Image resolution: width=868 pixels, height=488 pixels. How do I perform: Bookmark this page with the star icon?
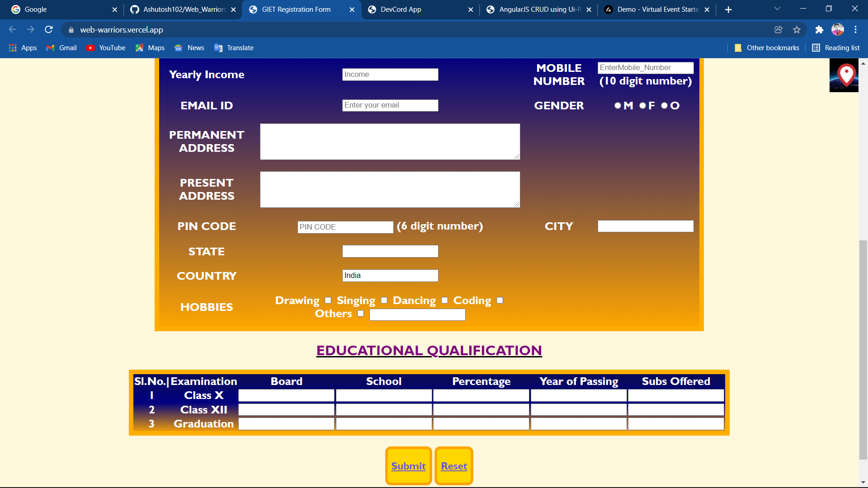(x=797, y=30)
